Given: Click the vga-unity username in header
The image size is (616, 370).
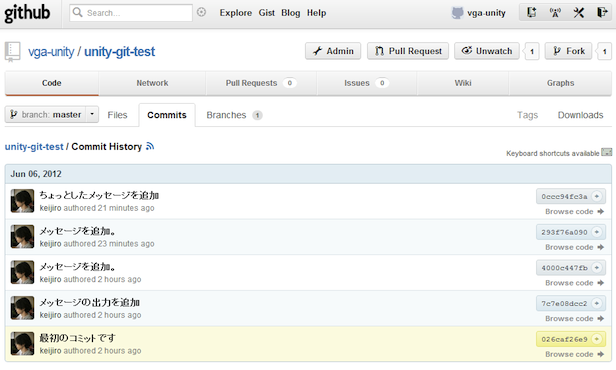Looking at the screenshot, I should (486, 13).
